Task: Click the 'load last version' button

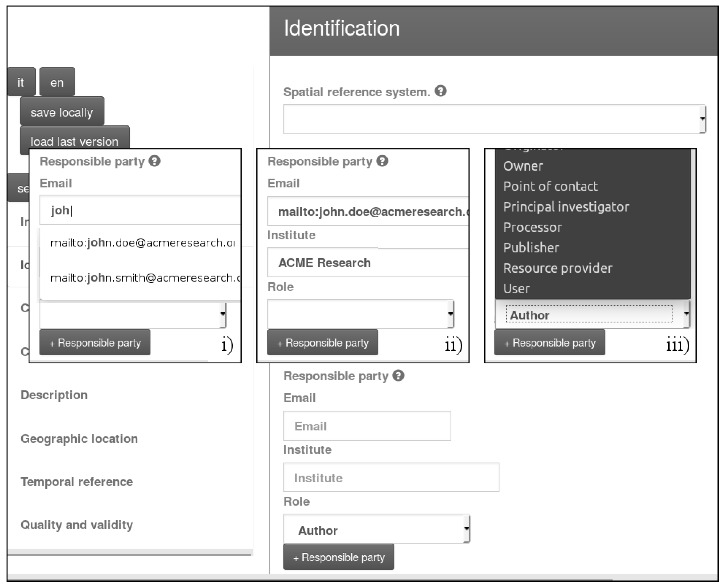Action: [x=75, y=138]
